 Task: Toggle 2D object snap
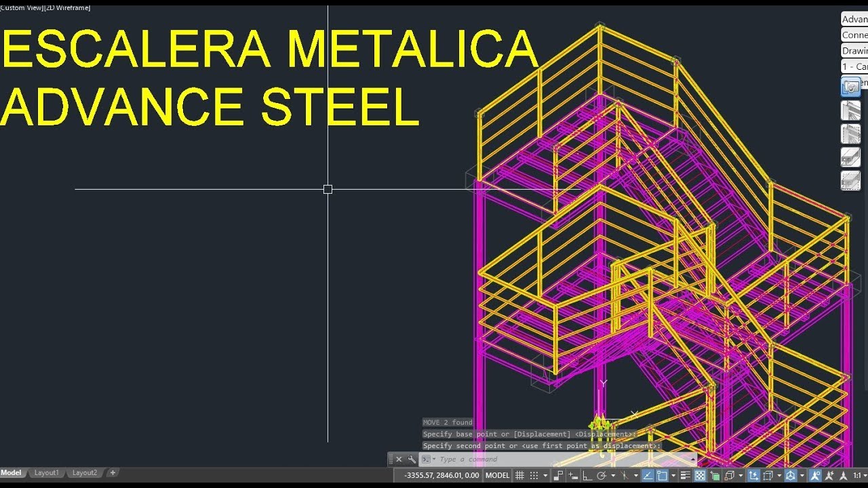point(663,475)
